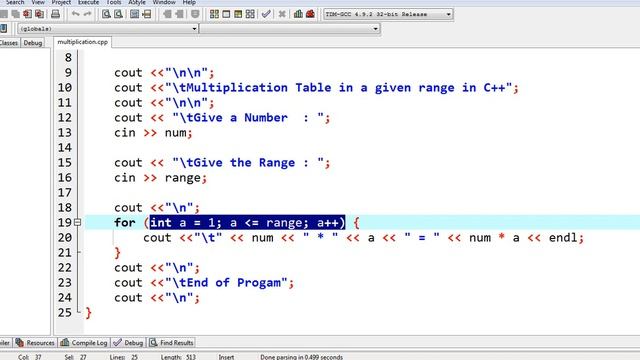The image size is (640, 360).
Task: Click the "cin >> range;" line
Action: 160,178
